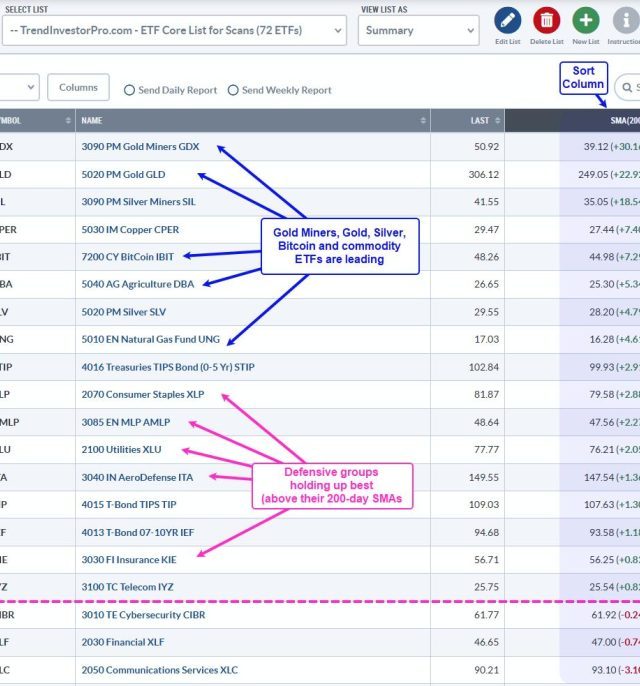Click the Delete List trash icon
The width and height of the screenshot is (640, 686).
click(546, 20)
